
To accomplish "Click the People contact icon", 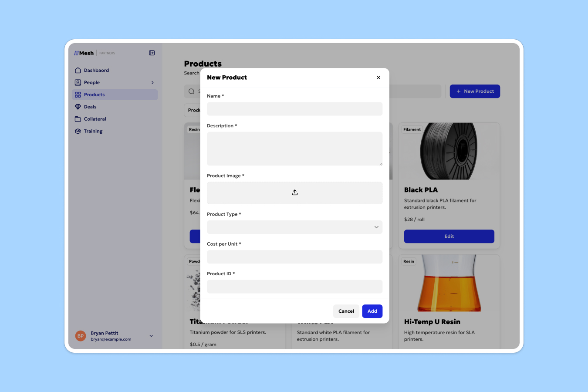I will [78, 82].
